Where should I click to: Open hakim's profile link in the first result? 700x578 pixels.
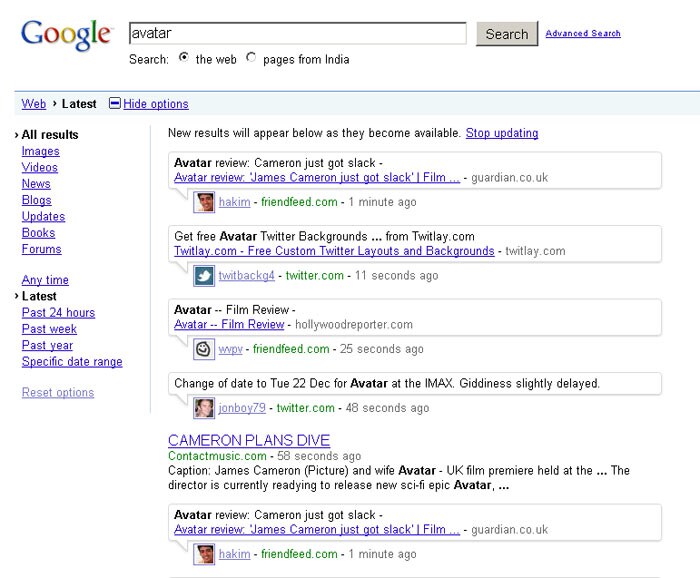pyautogui.click(x=234, y=202)
